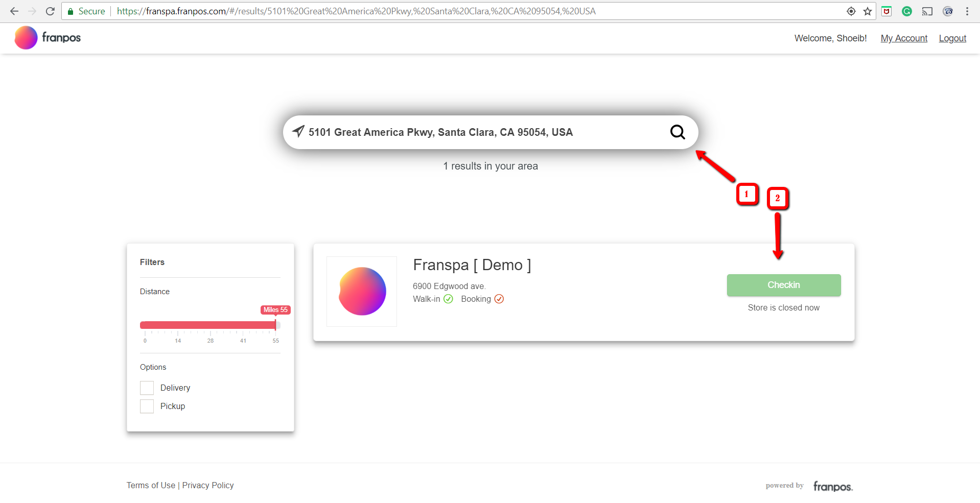Click the Options filter label
The height and width of the screenshot is (503, 980).
pyautogui.click(x=153, y=367)
